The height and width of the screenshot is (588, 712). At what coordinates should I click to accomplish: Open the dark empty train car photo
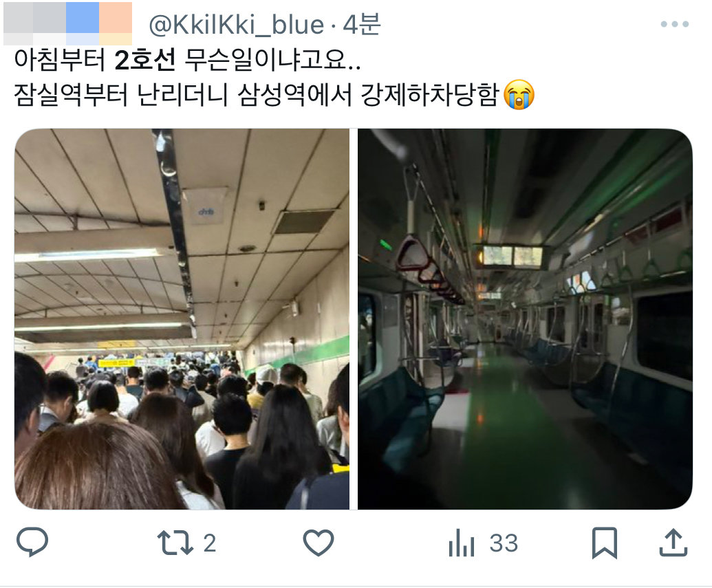click(x=525, y=318)
